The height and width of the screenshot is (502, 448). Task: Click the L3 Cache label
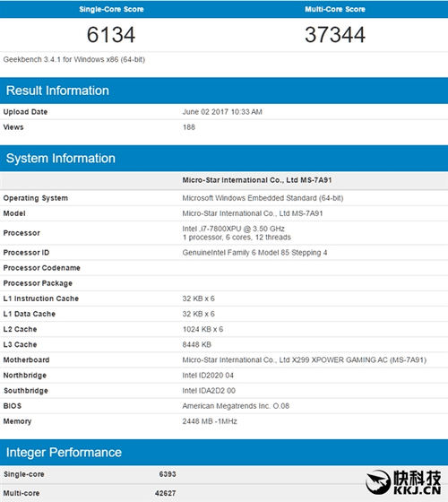20,345
